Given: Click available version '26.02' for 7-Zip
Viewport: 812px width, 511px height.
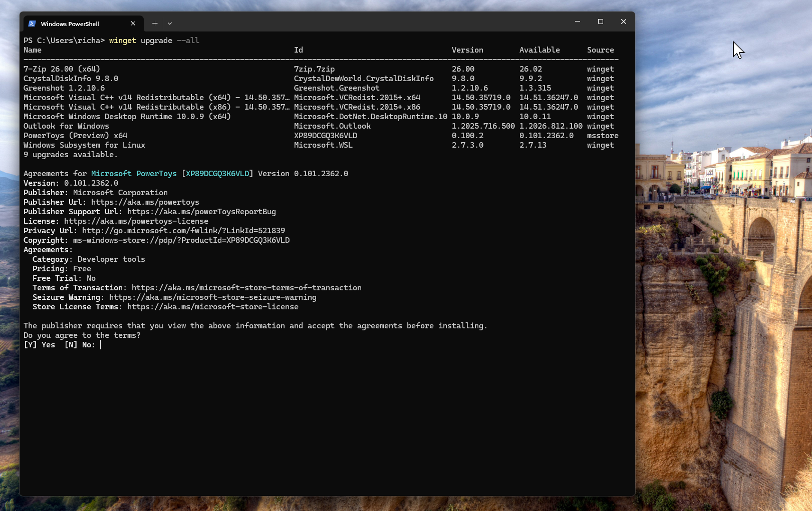Looking at the screenshot, I should [530, 69].
